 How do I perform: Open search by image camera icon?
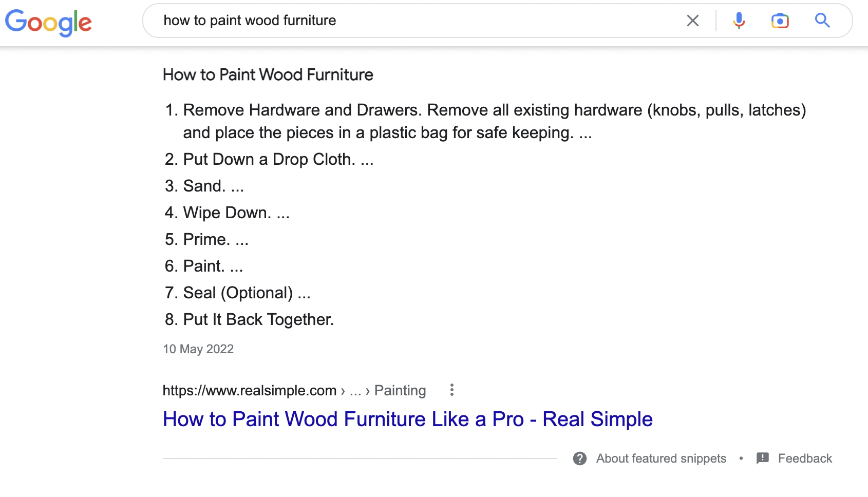point(780,21)
